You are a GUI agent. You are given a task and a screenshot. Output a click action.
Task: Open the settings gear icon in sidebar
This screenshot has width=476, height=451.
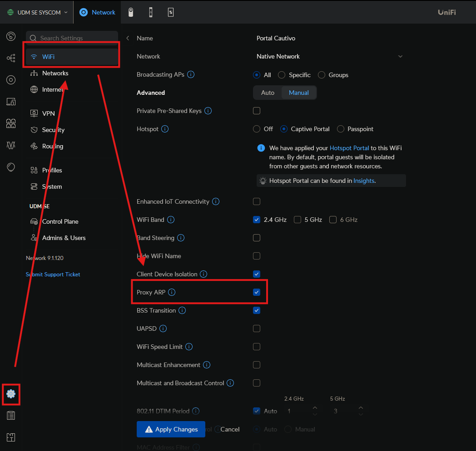[11, 394]
